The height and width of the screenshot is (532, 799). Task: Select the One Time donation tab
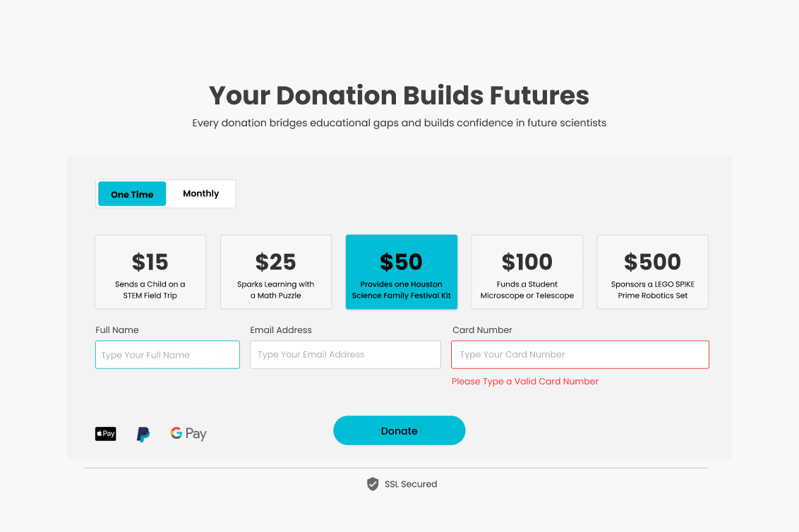132,193
